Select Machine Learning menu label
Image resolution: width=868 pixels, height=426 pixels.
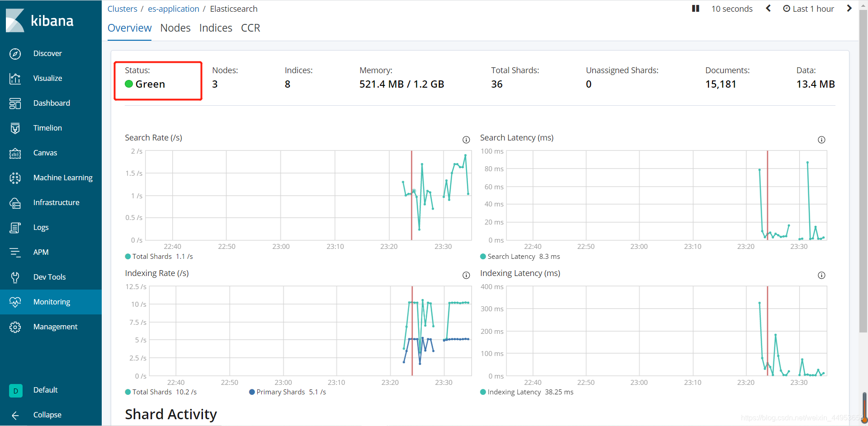click(63, 178)
